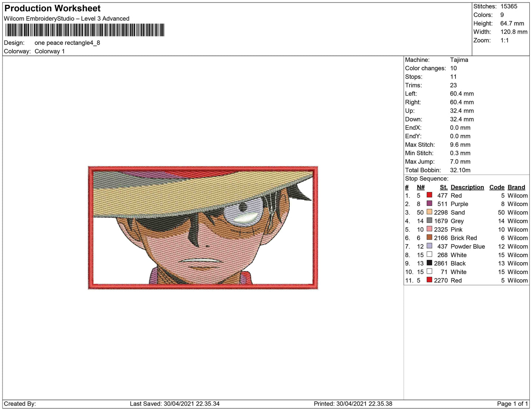Select the Color changes value "10"
The width and height of the screenshot is (532, 409).
(453, 68)
